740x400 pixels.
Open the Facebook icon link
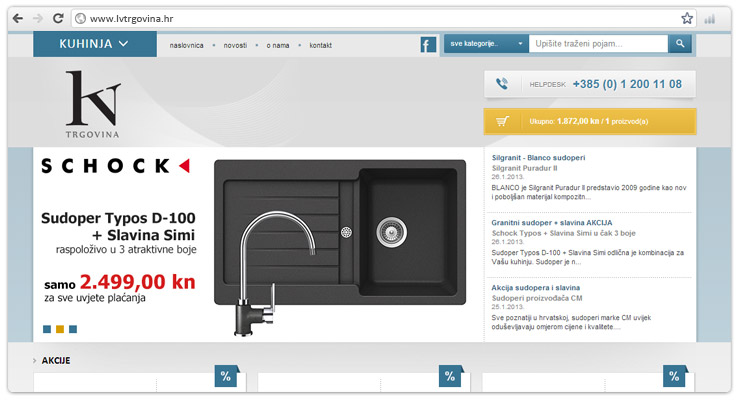coord(428,45)
